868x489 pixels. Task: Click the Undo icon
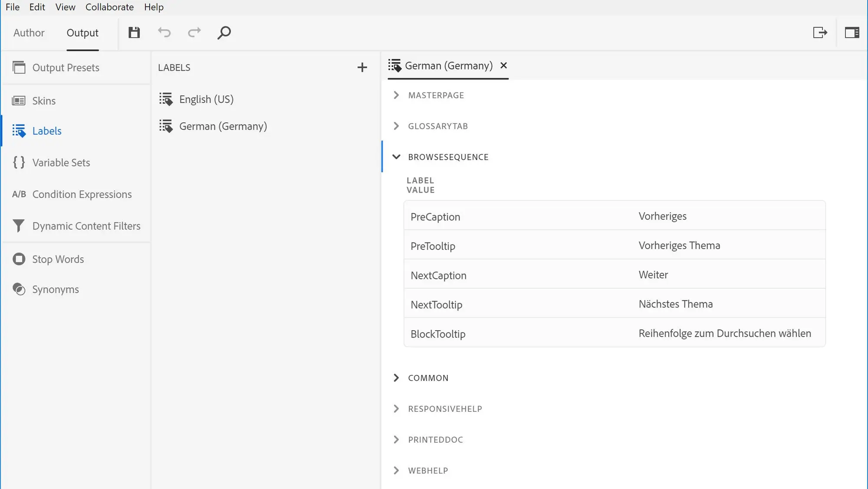pos(164,33)
